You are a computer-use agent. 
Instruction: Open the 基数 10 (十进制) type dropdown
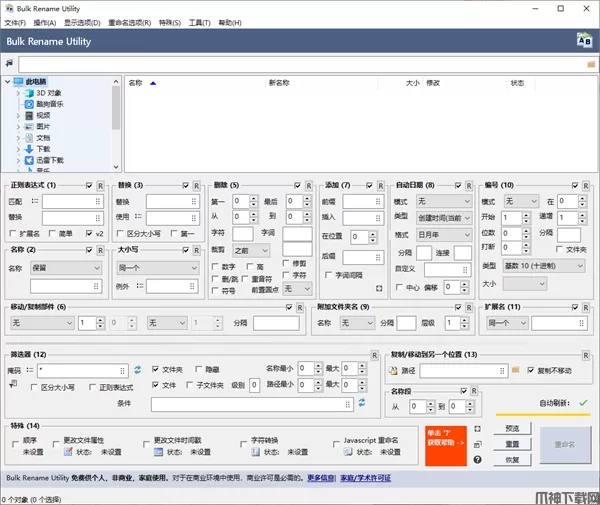pos(545,266)
